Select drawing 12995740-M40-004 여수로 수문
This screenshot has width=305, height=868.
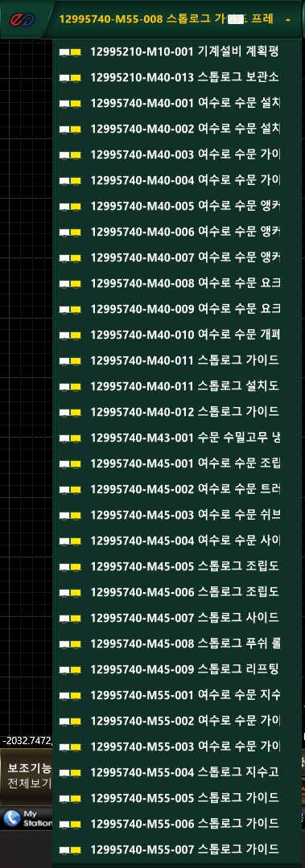tap(176, 180)
